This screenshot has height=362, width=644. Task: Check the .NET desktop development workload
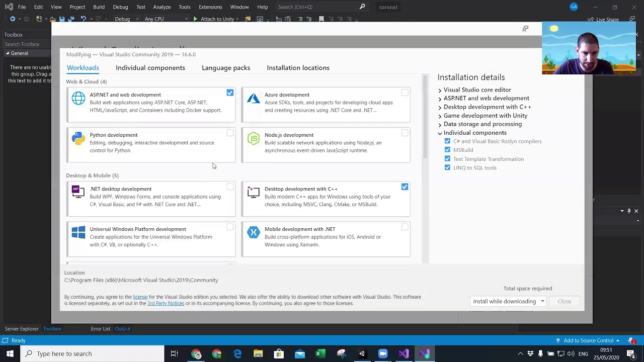230,187
